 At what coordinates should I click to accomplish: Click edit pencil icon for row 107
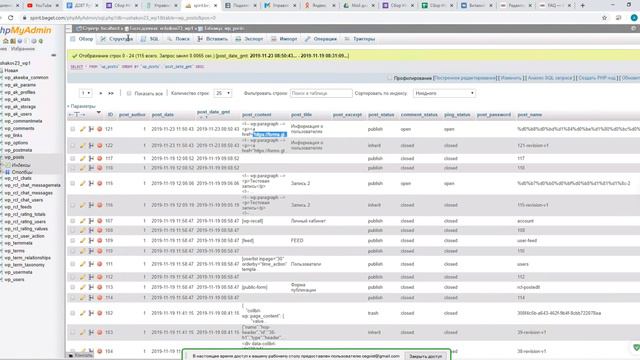coord(83,221)
